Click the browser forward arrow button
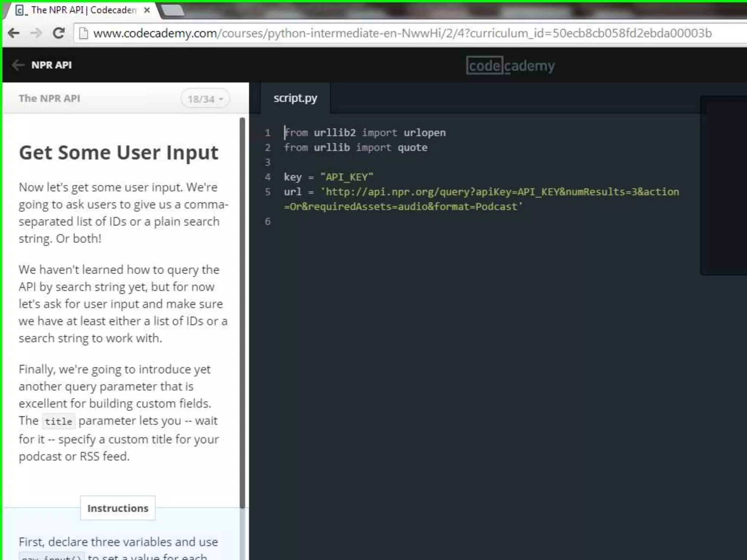Screen dimensions: 747x560 point(36,33)
